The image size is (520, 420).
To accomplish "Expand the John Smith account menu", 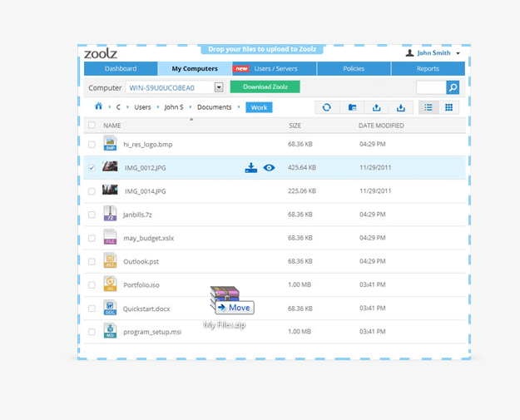I will [458, 53].
